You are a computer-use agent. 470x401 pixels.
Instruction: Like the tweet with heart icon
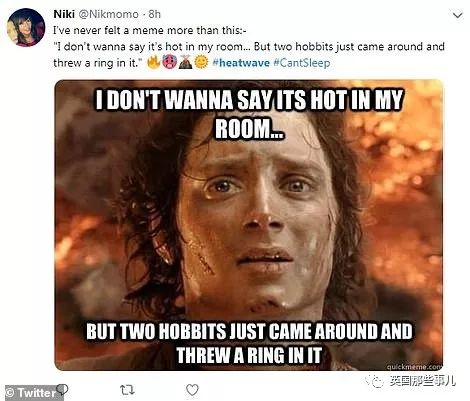point(192,389)
